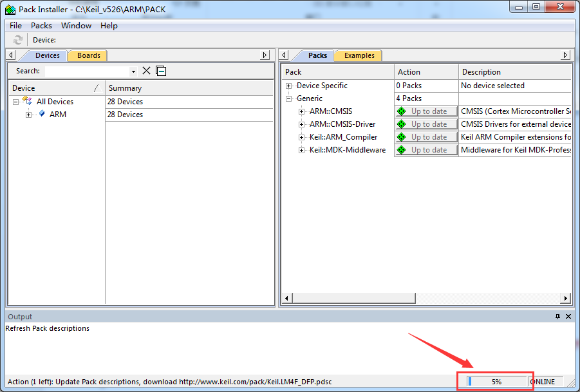Click the left-pane tabs scroll-right arrow

tap(265, 55)
